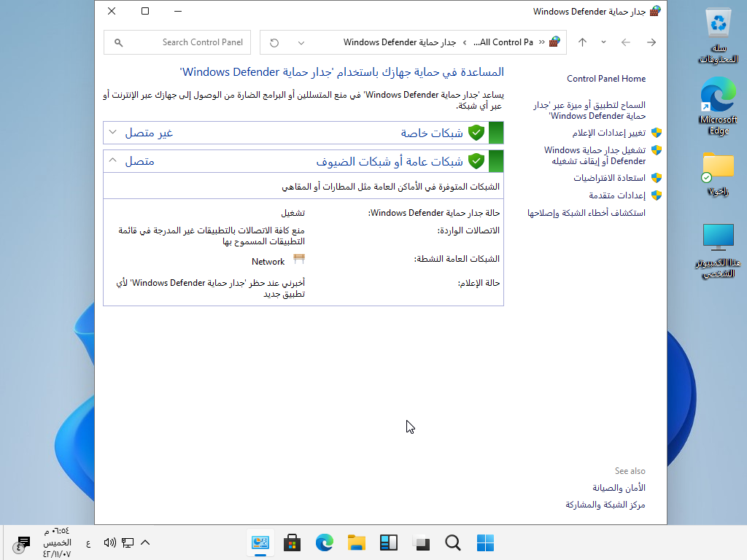The height and width of the screenshot is (560, 747).
Task: Open the 'راكوتا' desktop folder
Action: [719, 174]
